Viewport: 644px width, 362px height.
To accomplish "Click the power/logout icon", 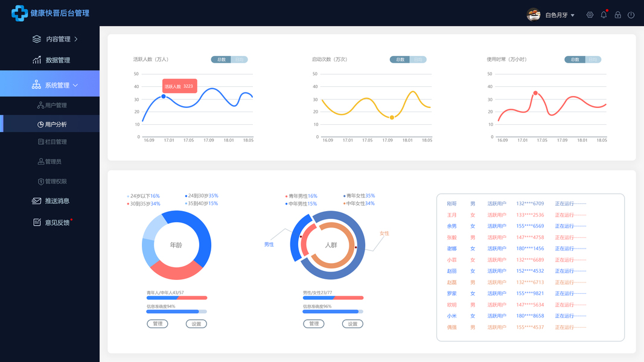I will tap(631, 14).
